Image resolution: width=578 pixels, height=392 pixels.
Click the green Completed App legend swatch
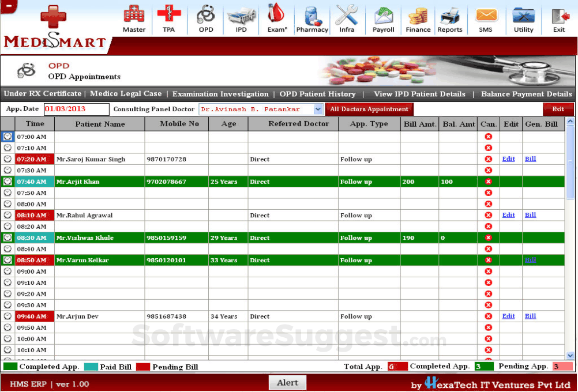(x=10, y=367)
